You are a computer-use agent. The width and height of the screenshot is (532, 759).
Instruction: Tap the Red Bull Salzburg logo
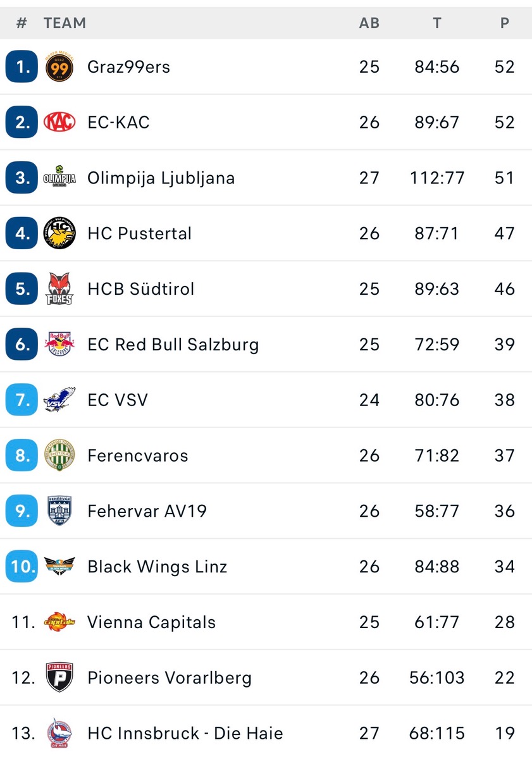click(x=59, y=345)
